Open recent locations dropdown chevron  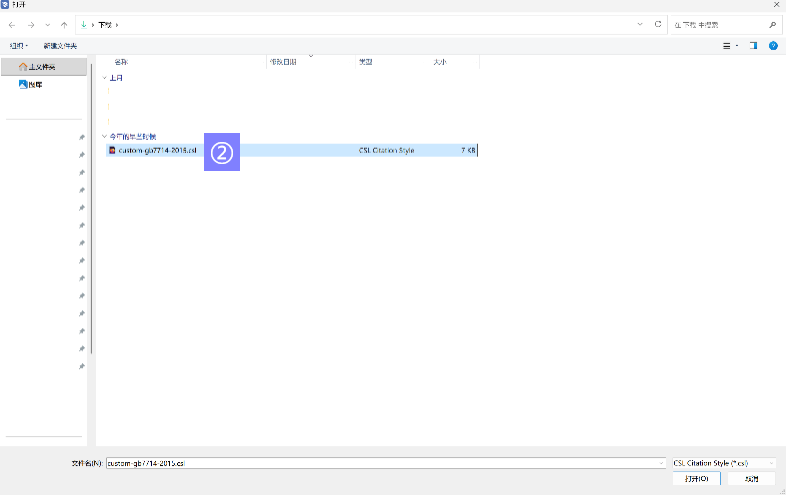[x=47, y=23]
